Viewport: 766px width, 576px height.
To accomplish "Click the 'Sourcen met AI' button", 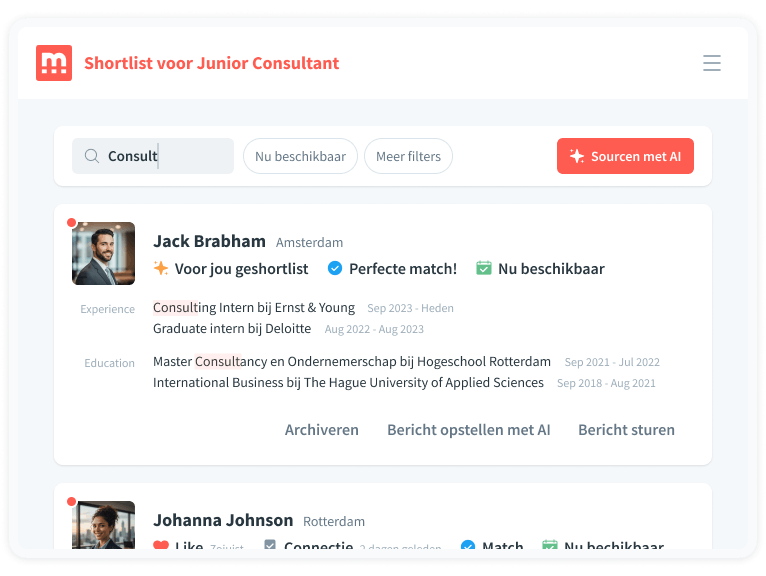I will 625,156.
